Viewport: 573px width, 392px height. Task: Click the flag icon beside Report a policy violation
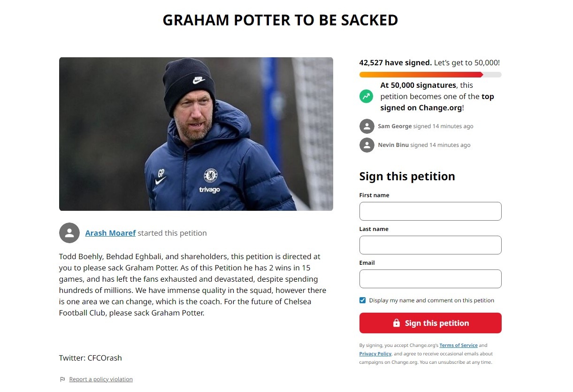tap(62, 379)
